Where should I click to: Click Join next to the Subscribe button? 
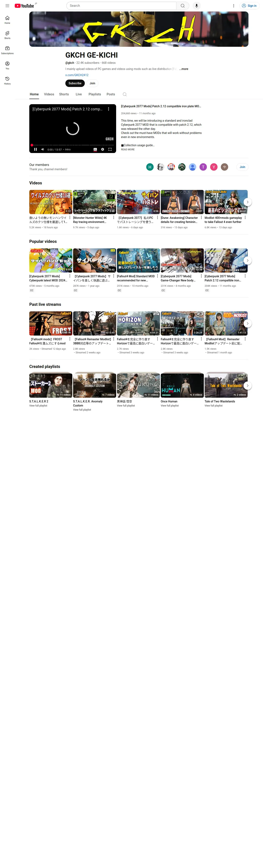pos(93,83)
